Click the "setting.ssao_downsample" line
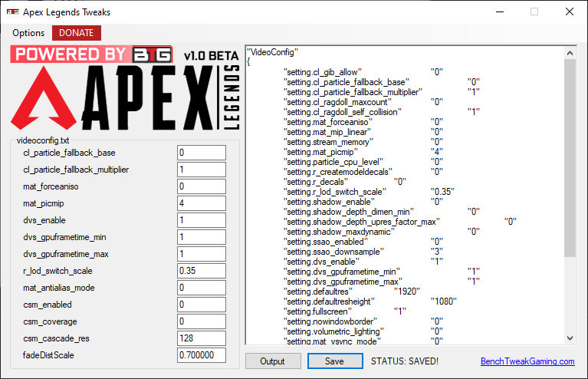Screen dimensions: 588x379 point(363,252)
